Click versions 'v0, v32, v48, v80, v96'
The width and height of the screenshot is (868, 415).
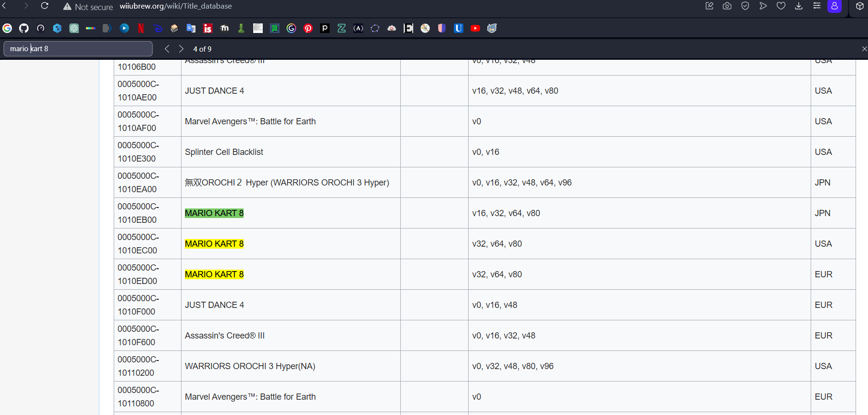click(513, 366)
